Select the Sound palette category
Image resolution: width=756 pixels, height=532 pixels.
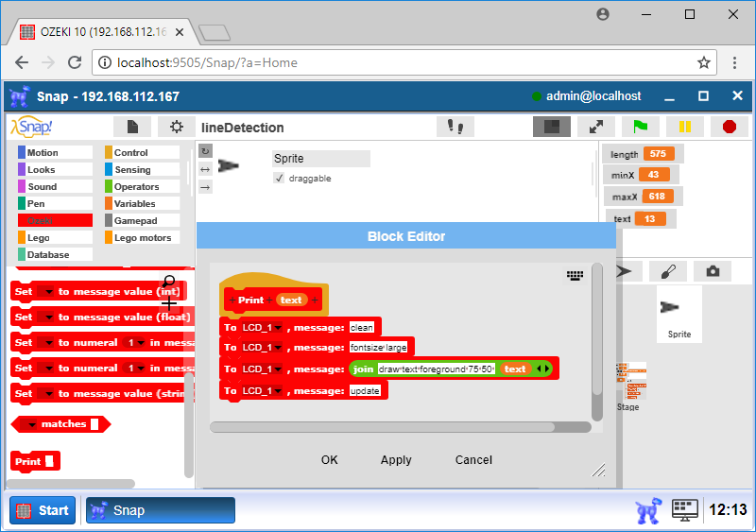[x=55, y=186]
